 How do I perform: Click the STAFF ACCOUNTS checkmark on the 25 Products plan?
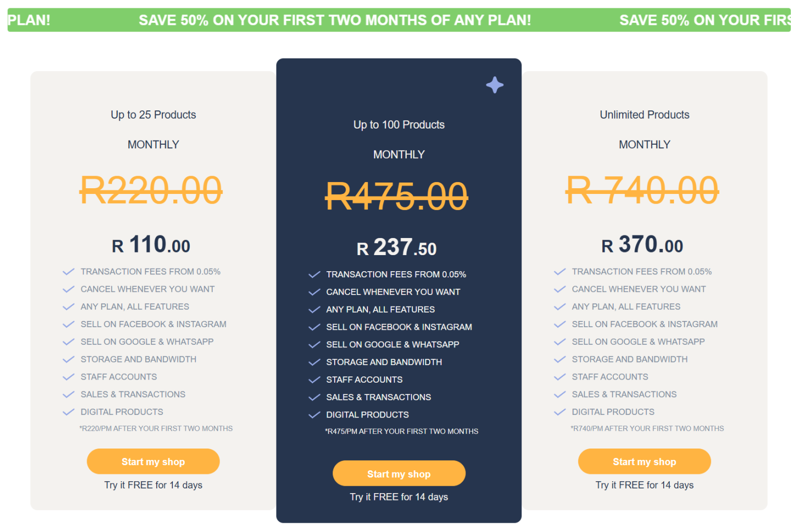point(68,376)
